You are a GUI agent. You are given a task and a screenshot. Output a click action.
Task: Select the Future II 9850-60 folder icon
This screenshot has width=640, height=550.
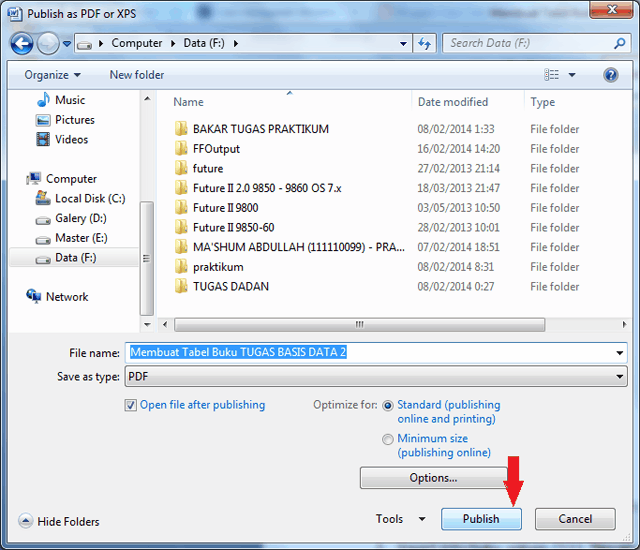[x=181, y=227]
